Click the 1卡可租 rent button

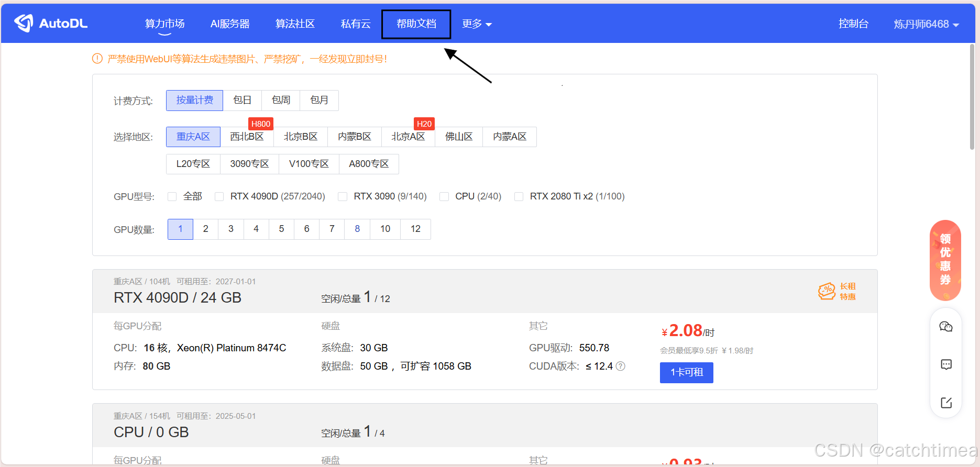[687, 373]
